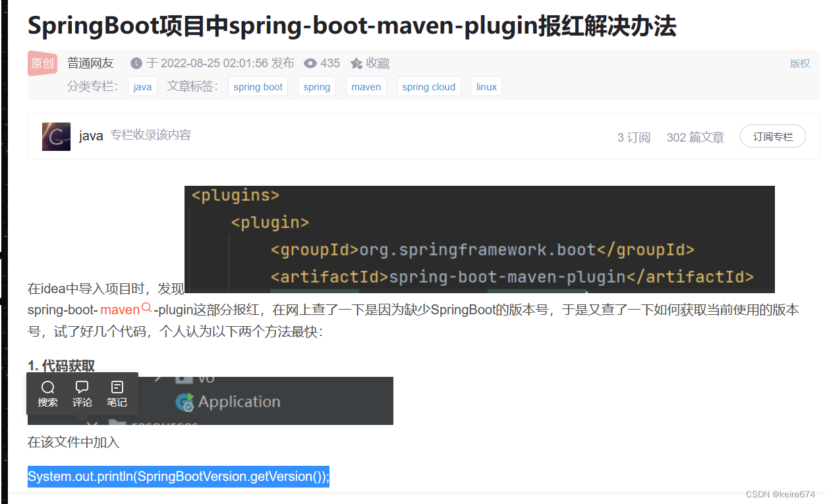Click the 订阅专栏 subscribe button
The height and width of the screenshot is (504, 825).
[773, 136]
